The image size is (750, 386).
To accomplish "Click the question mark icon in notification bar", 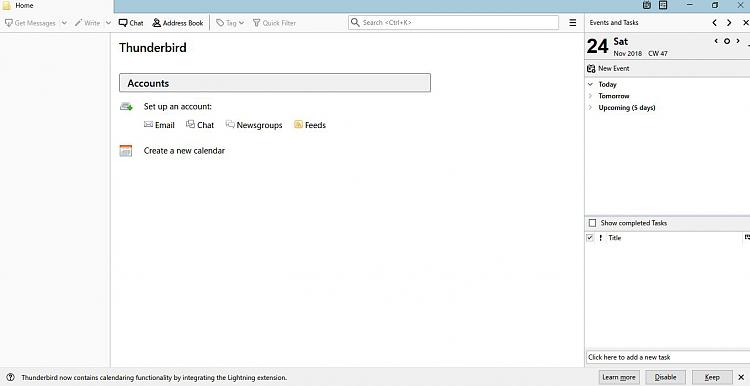I will [x=10, y=377].
